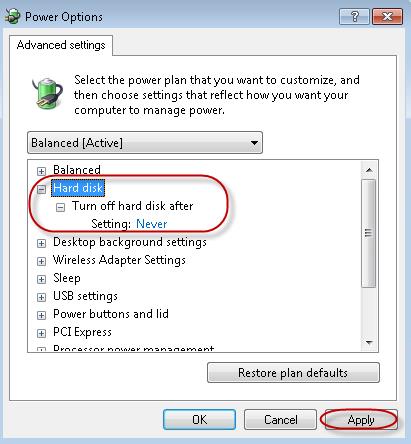Image resolution: width=411 pixels, height=444 pixels.
Task: Expand the Sleep settings node
Action: coord(41,279)
